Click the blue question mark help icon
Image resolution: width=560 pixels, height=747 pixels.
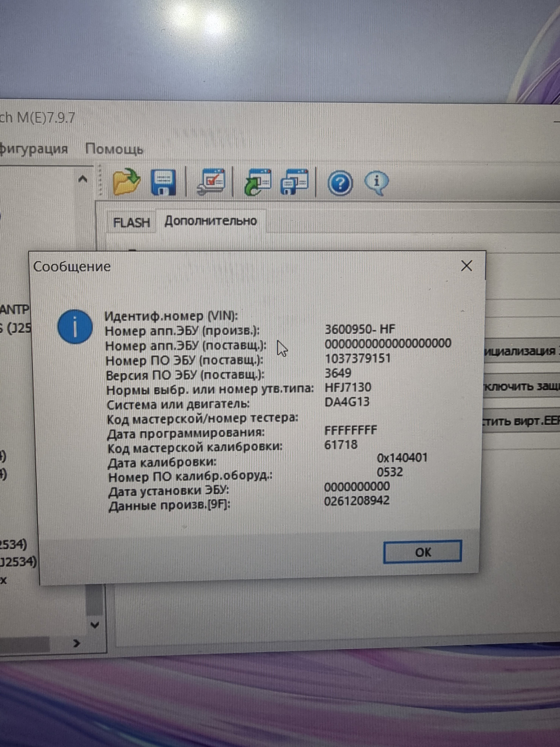tap(340, 183)
